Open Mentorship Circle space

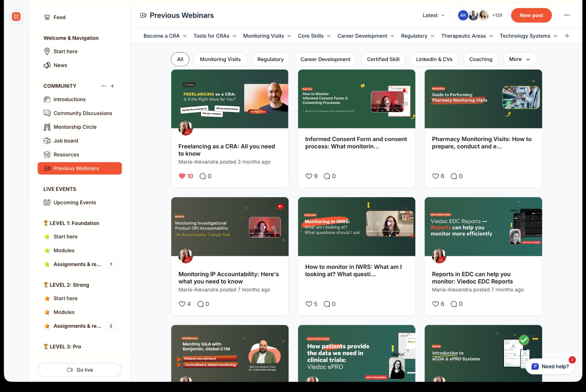tap(75, 127)
